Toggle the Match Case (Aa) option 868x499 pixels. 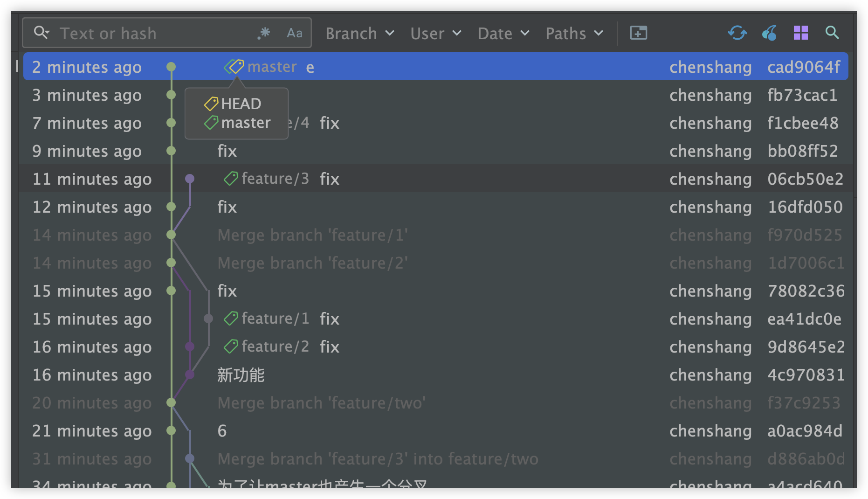(294, 33)
